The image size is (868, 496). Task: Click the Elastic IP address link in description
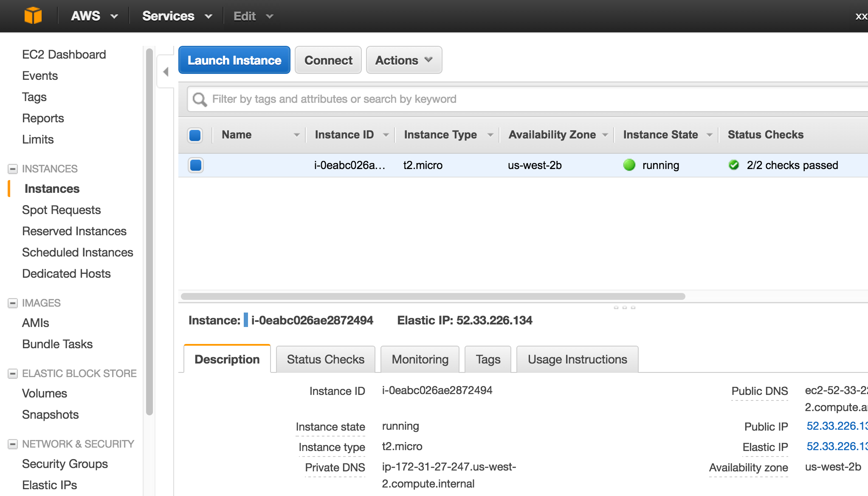click(837, 446)
